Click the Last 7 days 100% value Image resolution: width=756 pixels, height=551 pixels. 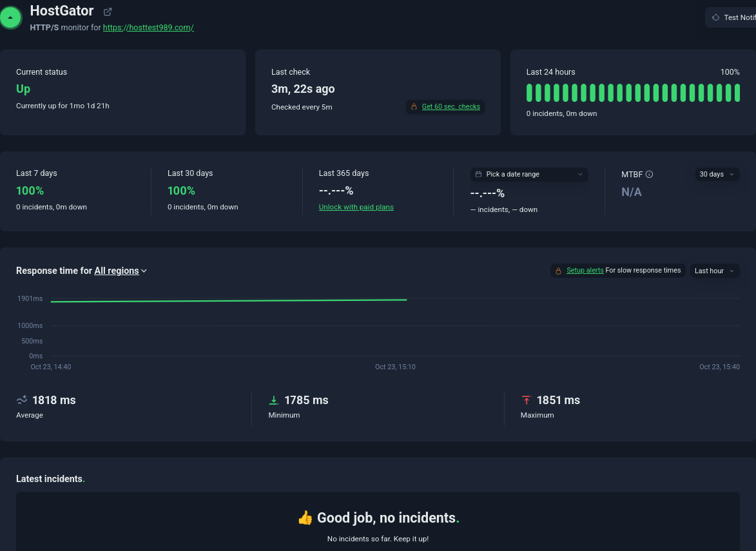30,190
